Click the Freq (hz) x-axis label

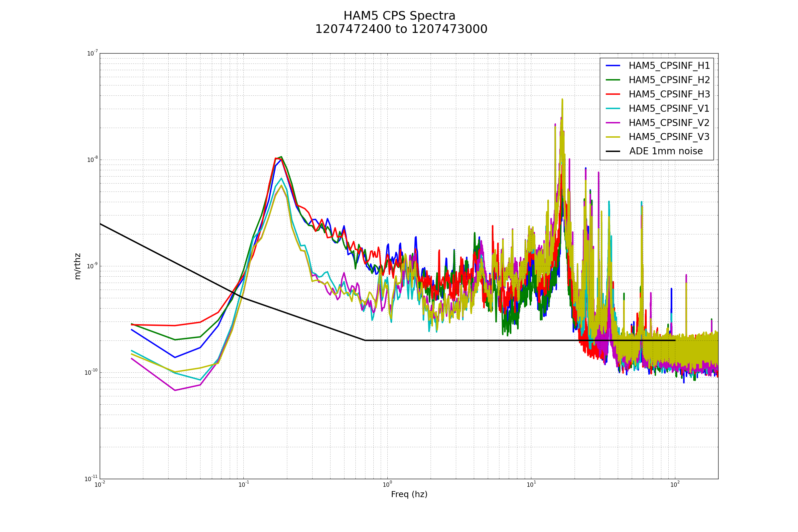(409, 494)
